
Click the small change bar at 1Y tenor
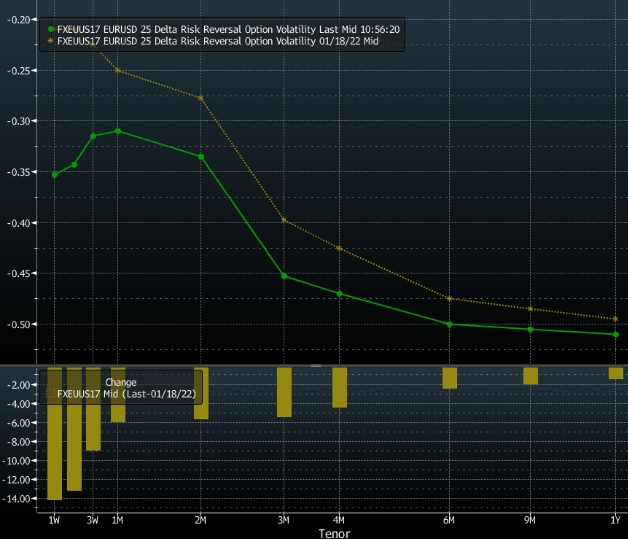click(616, 373)
